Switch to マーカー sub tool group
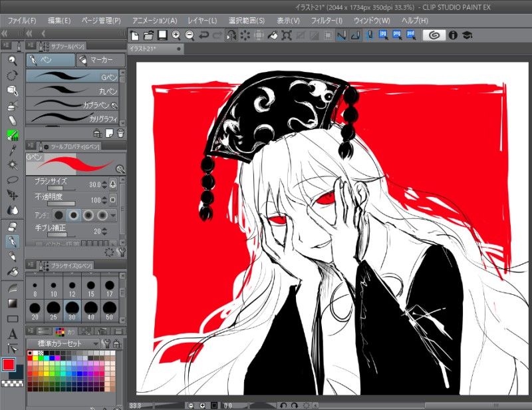532x410 pixels. pyautogui.click(x=101, y=60)
